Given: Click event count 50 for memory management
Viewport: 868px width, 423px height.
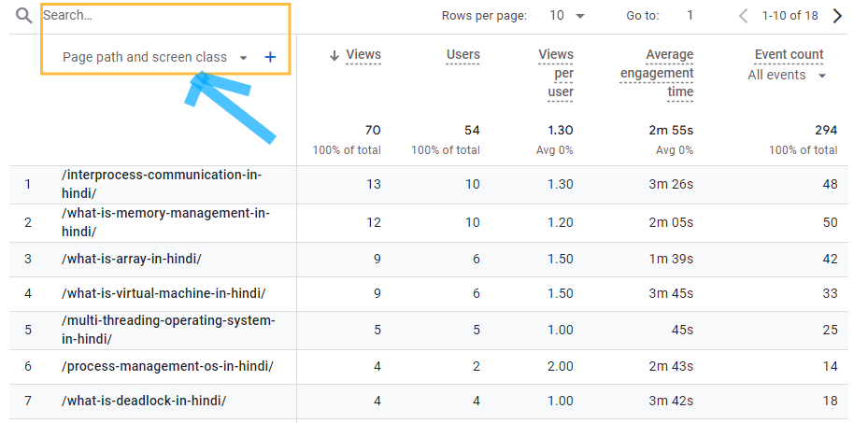Looking at the screenshot, I should tap(830, 222).
